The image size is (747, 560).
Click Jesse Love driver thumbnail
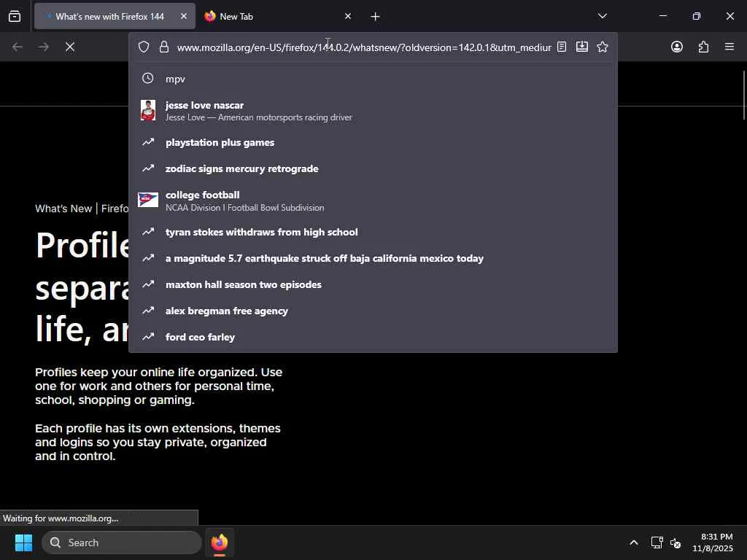(x=148, y=110)
